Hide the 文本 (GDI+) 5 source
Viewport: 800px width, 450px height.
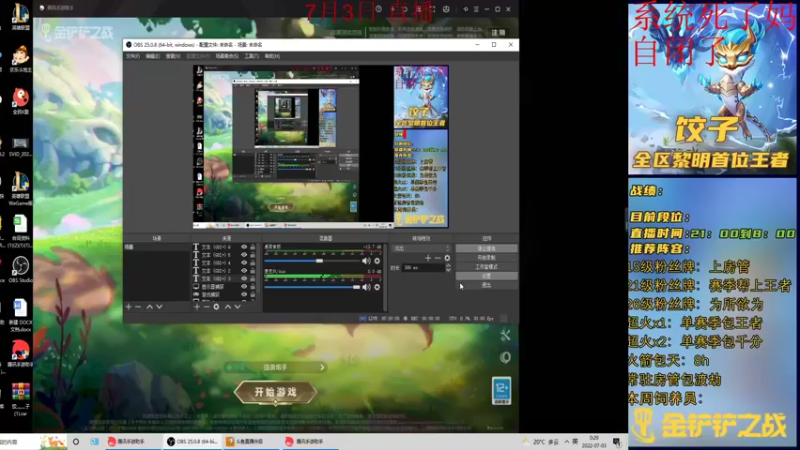(x=244, y=255)
